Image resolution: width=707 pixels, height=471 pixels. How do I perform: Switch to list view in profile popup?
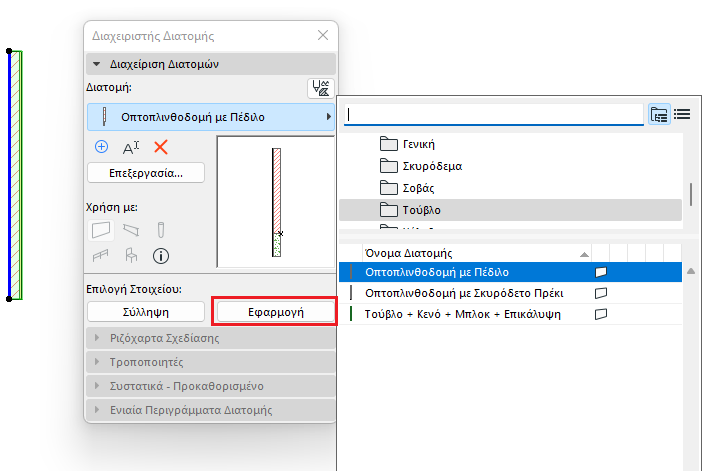click(682, 114)
